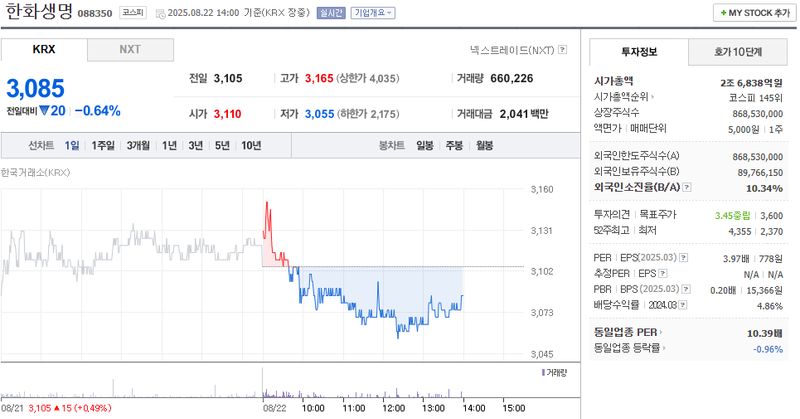Click the help icon next to 넥스트레이드(NXT)
Screen dimensions: 800x419
coord(562,50)
